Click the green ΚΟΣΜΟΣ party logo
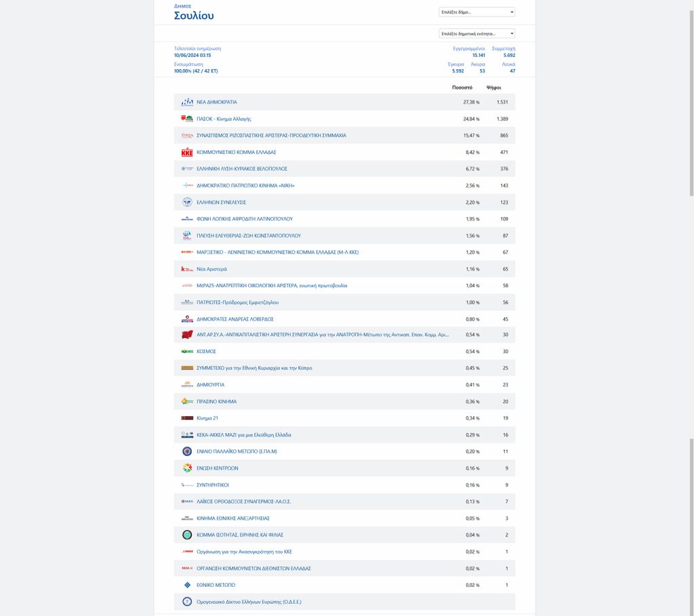Image resolution: width=694 pixels, height=616 pixels. point(187,351)
